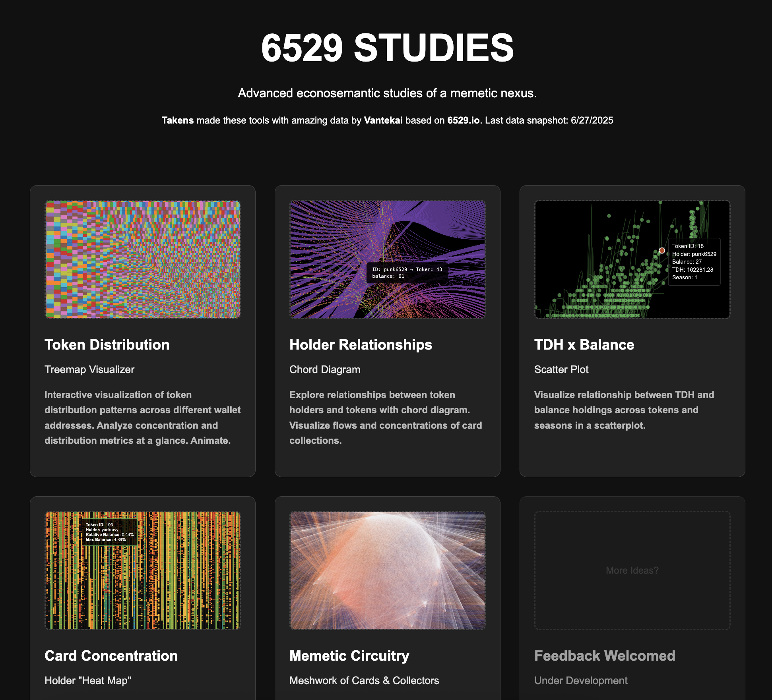Click the Token Distribution card title
772x700 pixels.
point(107,345)
